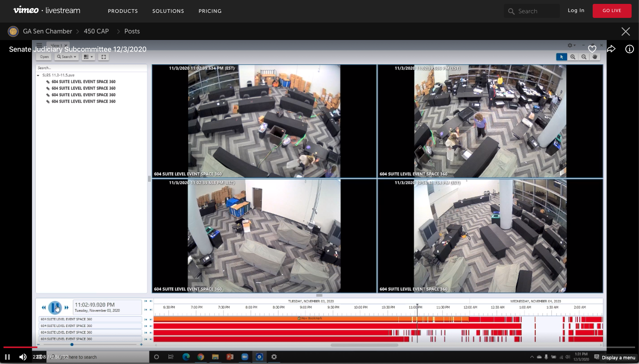Click the share arrow icon
The image size is (639, 364).
coord(611,49)
